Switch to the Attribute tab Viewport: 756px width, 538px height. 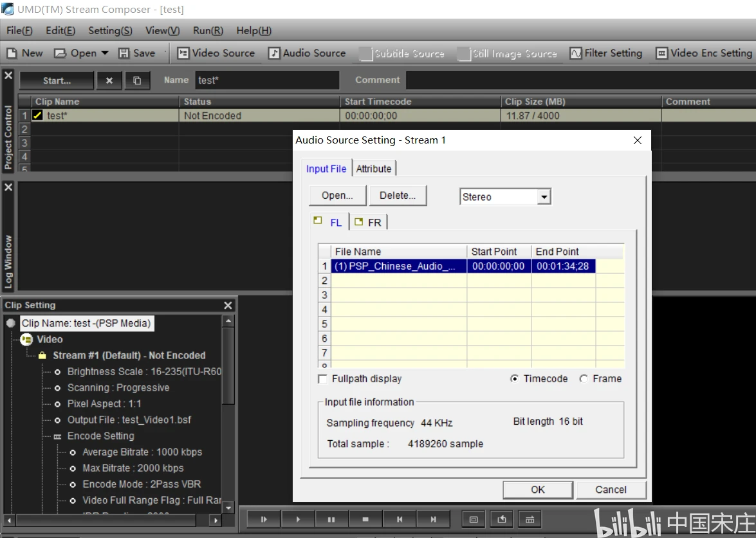click(374, 169)
